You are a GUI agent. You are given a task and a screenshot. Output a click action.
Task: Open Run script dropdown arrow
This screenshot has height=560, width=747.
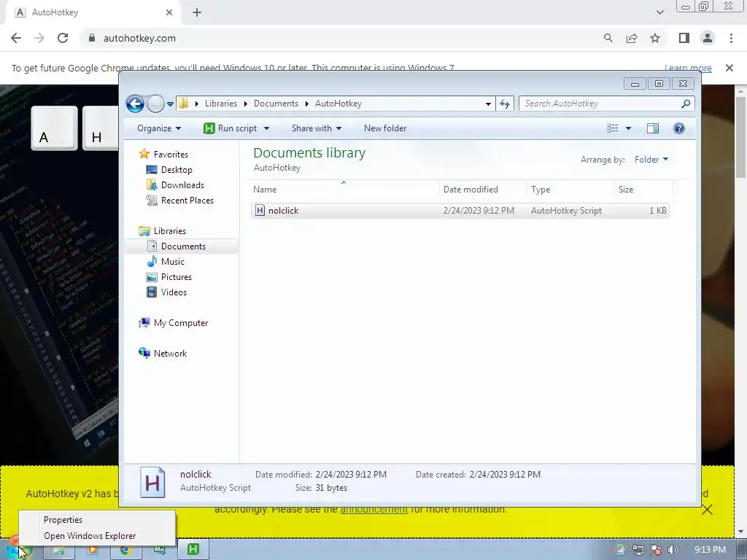point(266,128)
